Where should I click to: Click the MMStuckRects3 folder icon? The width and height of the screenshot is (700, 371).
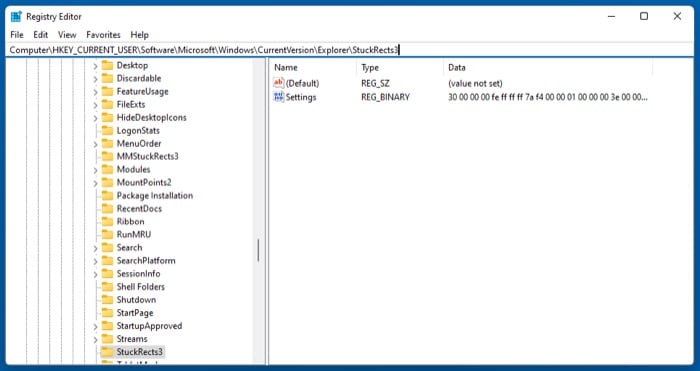click(x=107, y=156)
